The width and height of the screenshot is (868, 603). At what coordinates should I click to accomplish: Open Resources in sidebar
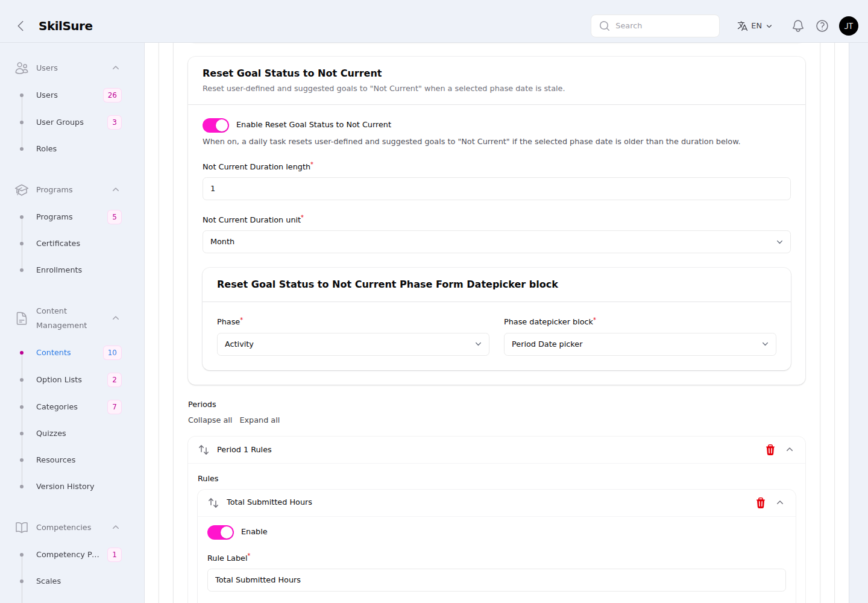(56, 460)
